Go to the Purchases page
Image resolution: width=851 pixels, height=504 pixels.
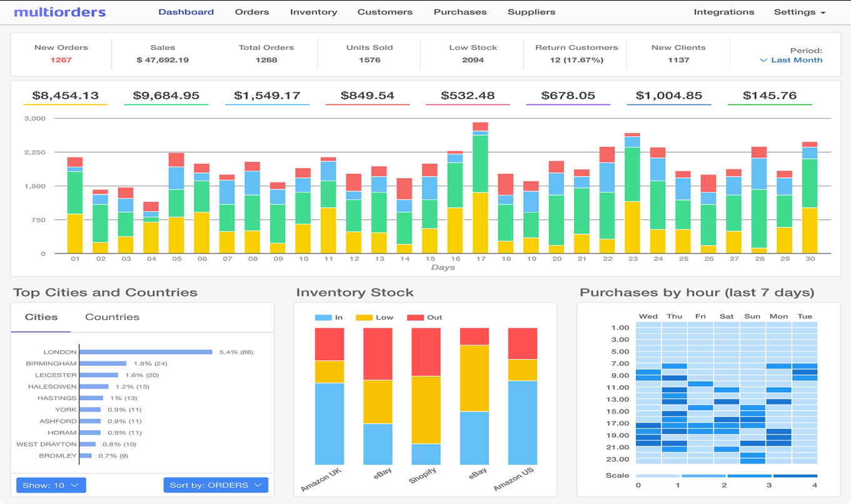(460, 11)
